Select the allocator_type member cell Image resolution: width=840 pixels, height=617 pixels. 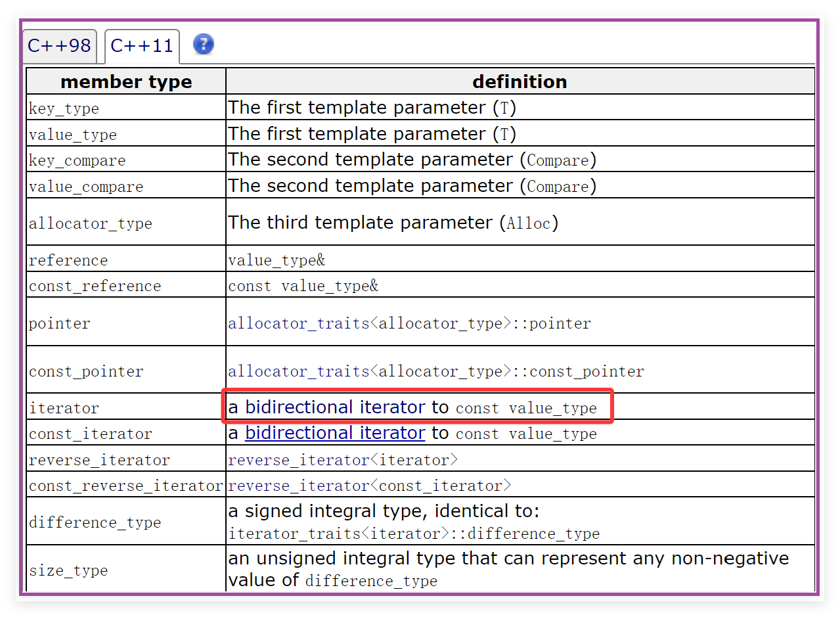point(126,222)
